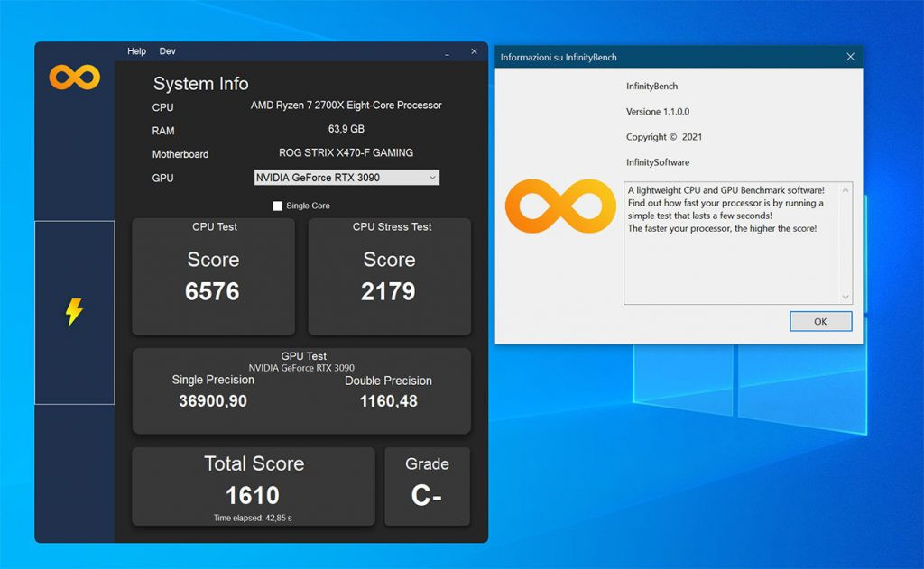This screenshot has width=924, height=569.
Task: Click the description text box in About dialog
Action: [x=738, y=243]
